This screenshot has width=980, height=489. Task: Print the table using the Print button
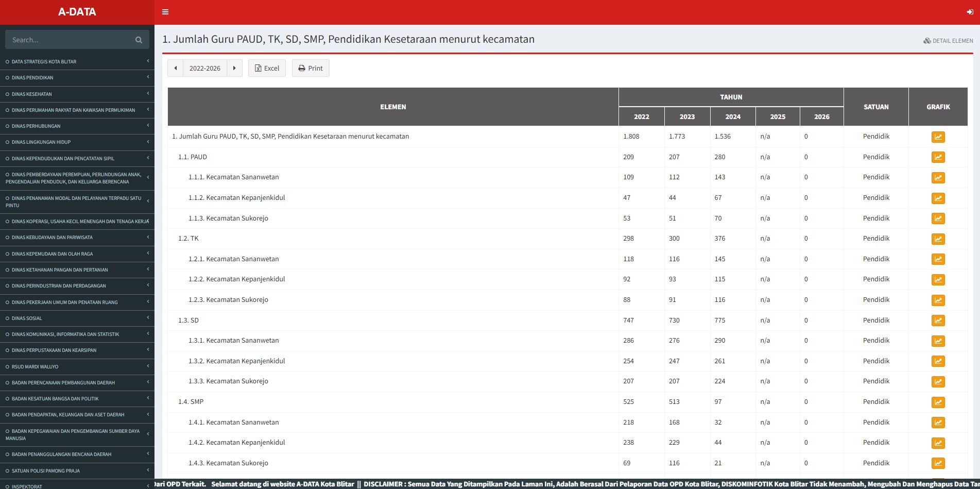pyautogui.click(x=311, y=68)
